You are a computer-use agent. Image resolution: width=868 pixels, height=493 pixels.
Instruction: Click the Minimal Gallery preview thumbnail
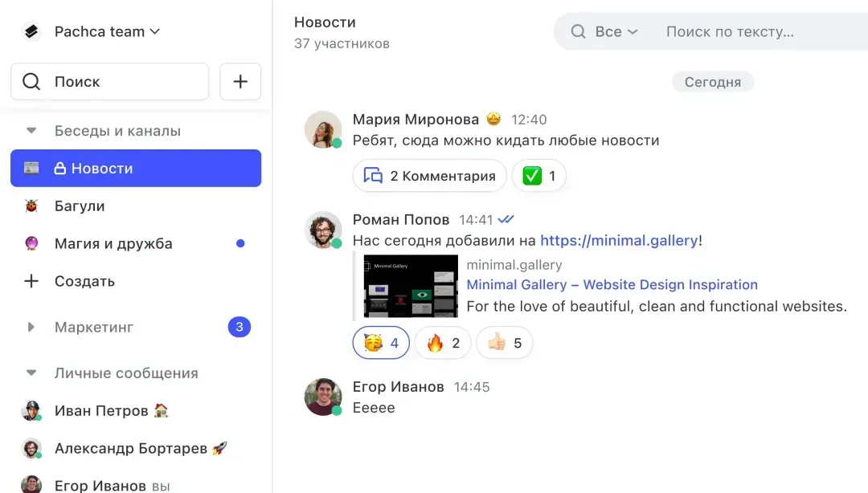tap(411, 286)
